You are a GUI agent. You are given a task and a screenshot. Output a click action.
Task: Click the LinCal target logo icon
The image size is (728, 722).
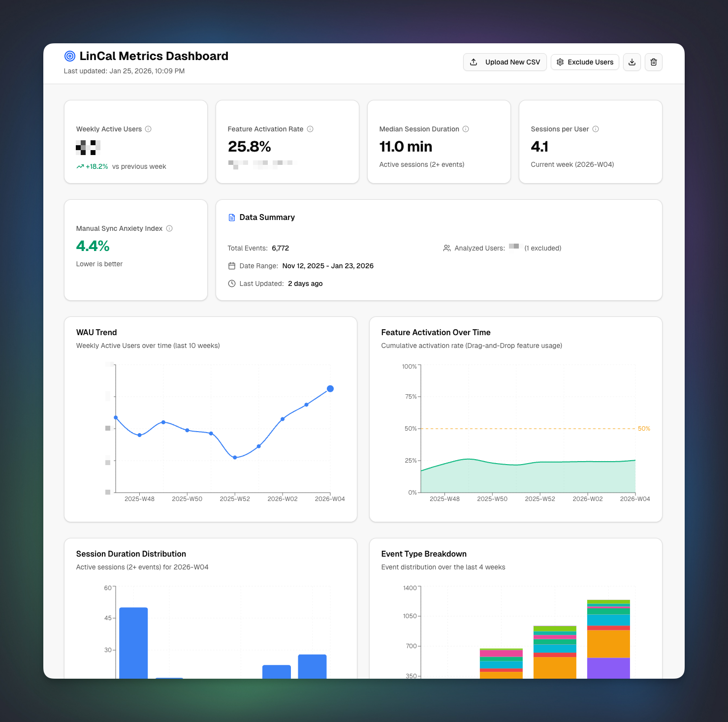coord(70,56)
